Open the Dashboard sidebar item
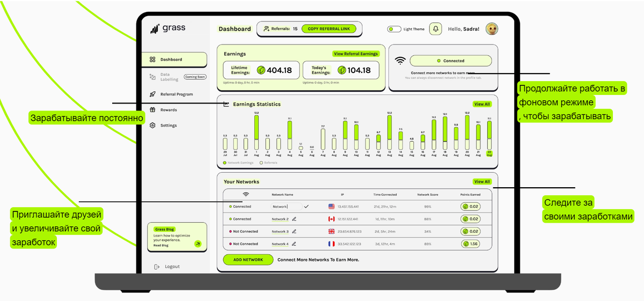644x301 pixels. pyautogui.click(x=174, y=60)
